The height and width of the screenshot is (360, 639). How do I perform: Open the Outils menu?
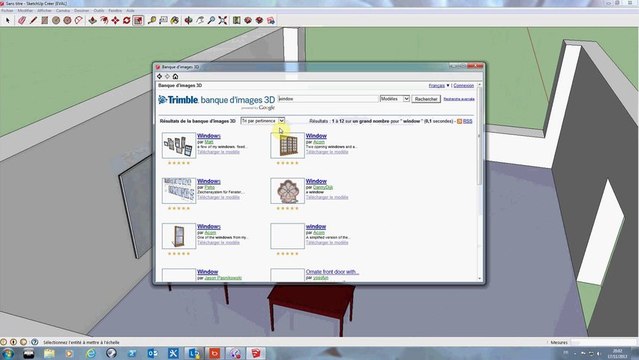tap(99, 11)
